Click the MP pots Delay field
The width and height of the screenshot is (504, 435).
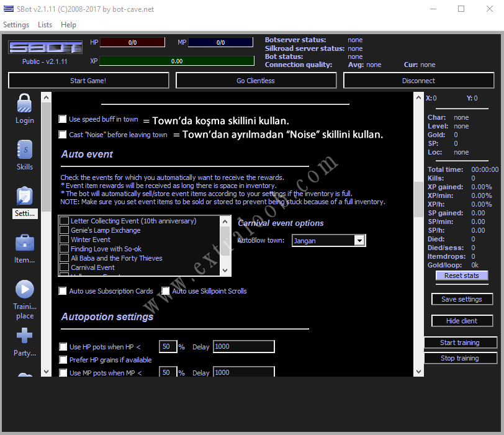coord(244,372)
